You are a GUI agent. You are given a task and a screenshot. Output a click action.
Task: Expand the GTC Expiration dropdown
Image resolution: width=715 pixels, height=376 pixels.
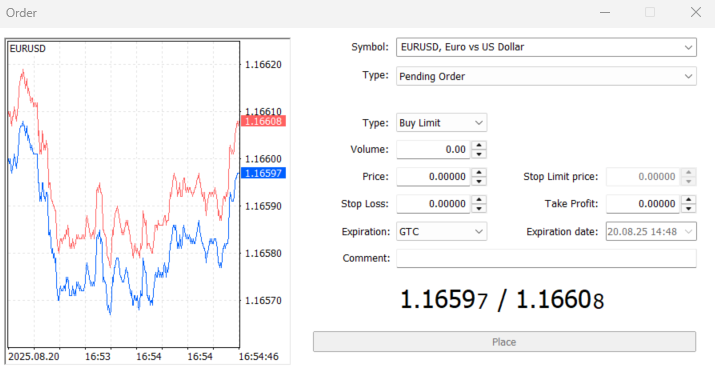coord(441,232)
